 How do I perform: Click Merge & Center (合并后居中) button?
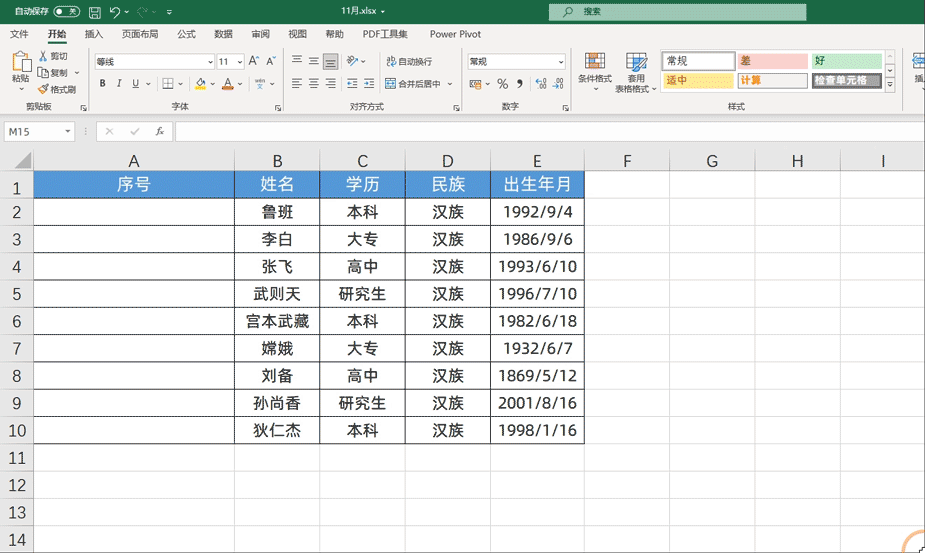(x=414, y=84)
